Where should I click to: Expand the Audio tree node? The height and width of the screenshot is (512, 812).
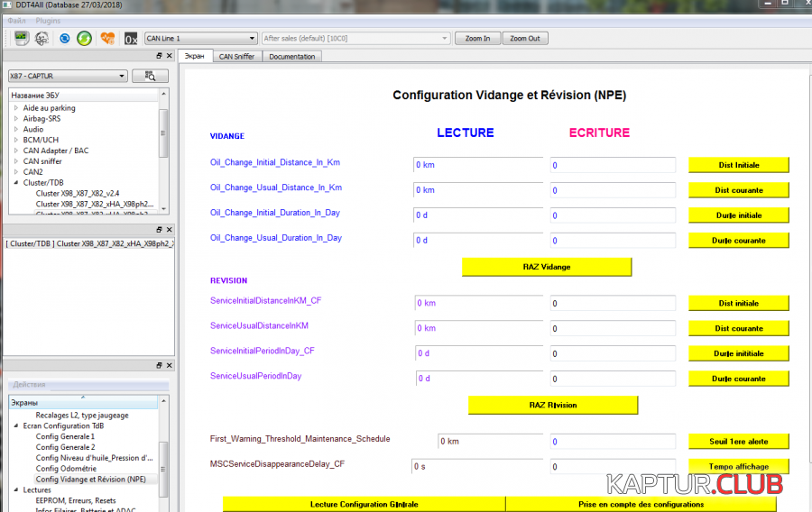16,129
